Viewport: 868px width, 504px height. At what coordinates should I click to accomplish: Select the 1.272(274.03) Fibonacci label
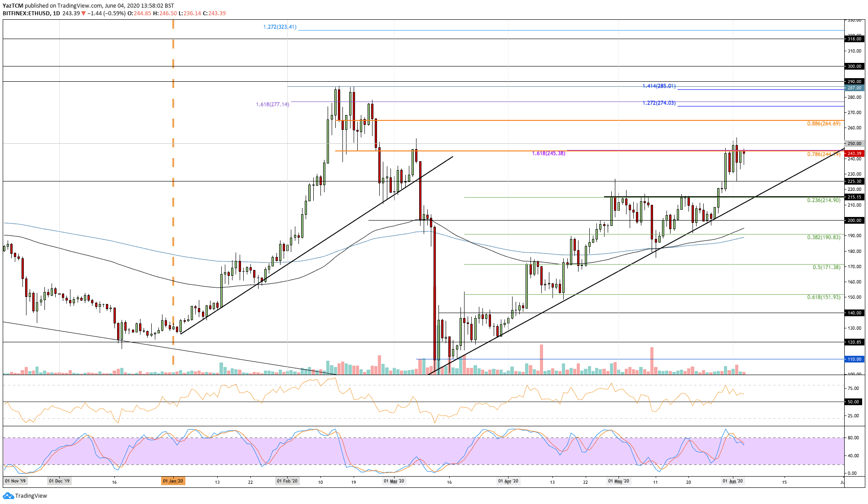(x=659, y=103)
